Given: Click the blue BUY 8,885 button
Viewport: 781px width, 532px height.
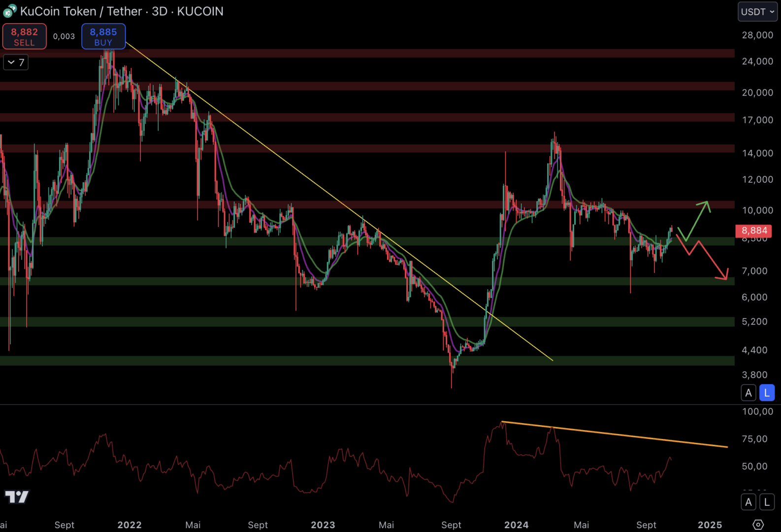Looking at the screenshot, I should 103,36.
